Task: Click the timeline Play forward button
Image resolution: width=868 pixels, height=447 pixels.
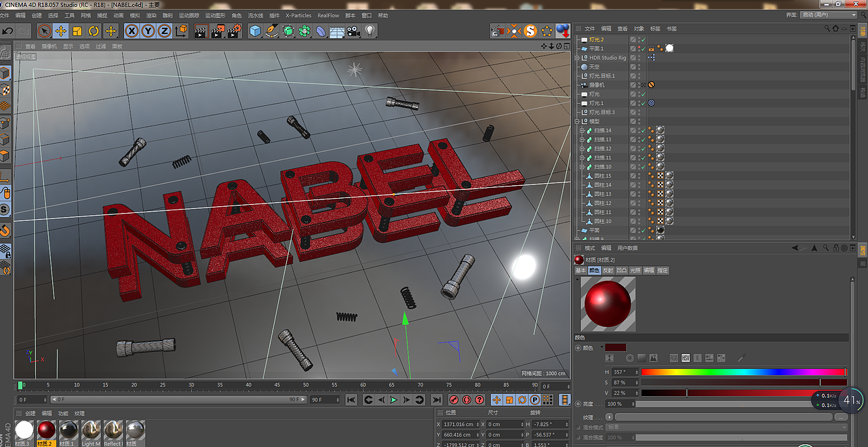Action: click(394, 400)
